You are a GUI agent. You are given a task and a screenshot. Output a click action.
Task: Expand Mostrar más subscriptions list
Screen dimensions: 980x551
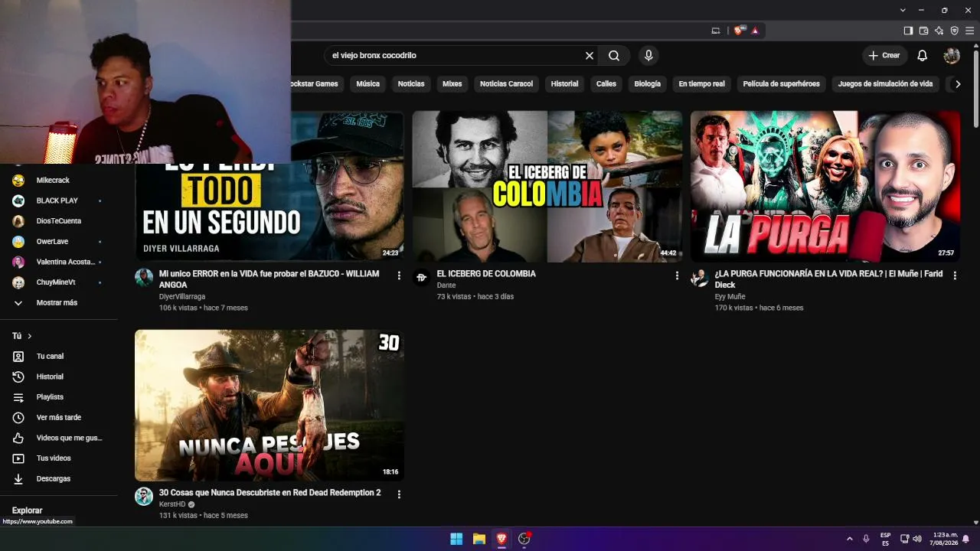(59, 303)
